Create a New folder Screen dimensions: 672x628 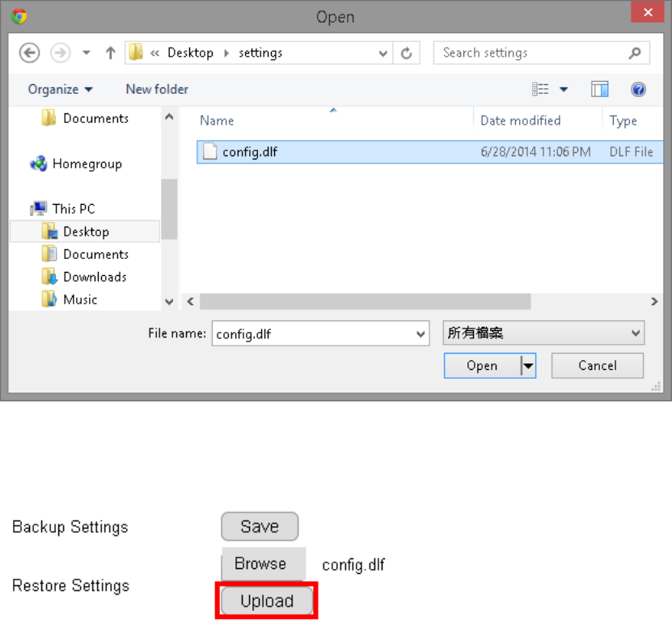pyautogui.click(x=157, y=89)
